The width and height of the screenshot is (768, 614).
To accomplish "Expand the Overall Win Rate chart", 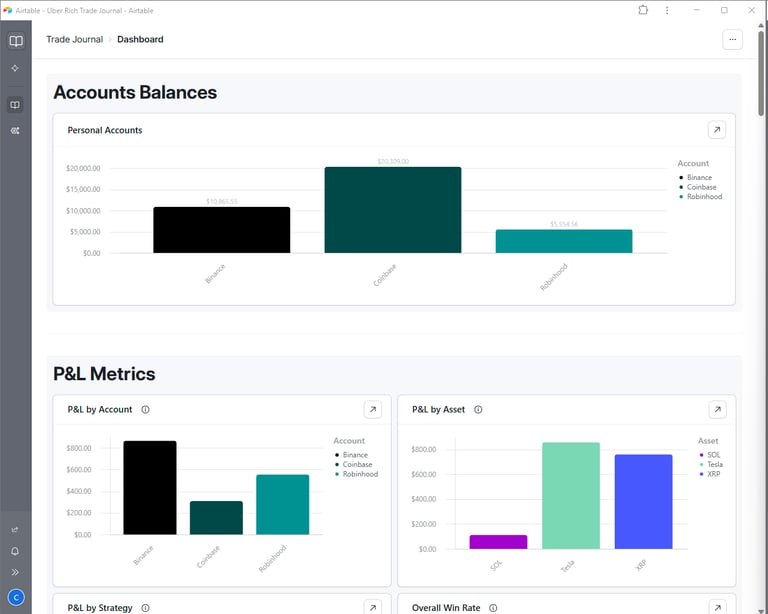I will 717,607.
